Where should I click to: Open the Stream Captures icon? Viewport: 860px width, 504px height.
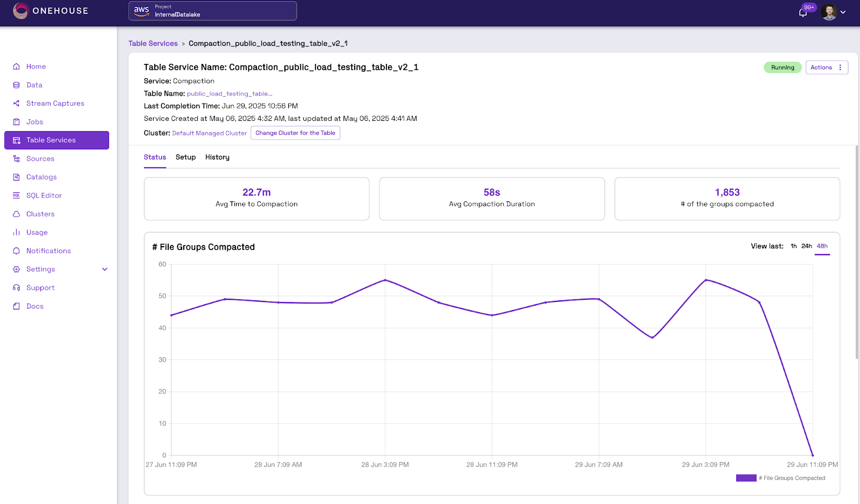[x=16, y=103]
